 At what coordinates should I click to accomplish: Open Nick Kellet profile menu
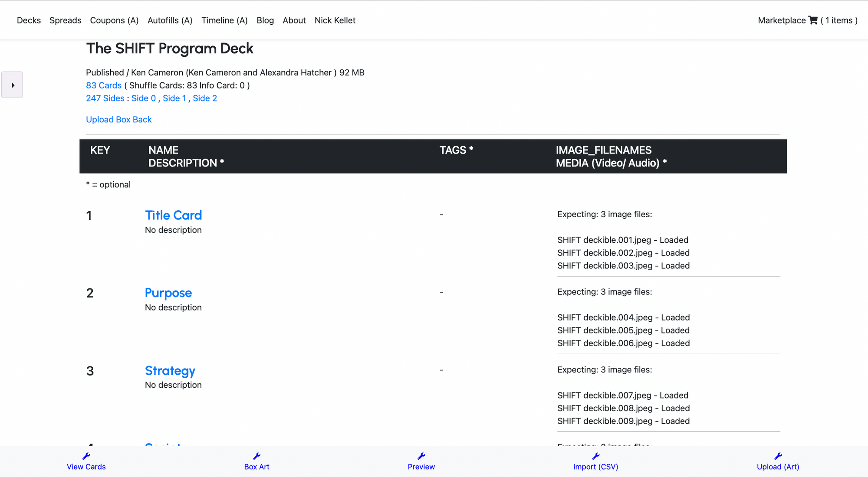(x=335, y=20)
